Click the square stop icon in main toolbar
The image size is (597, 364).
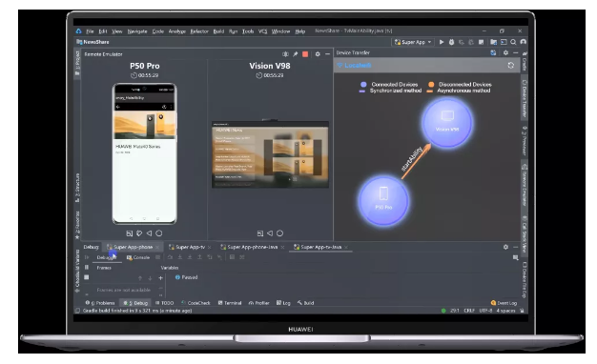[x=482, y=42]
